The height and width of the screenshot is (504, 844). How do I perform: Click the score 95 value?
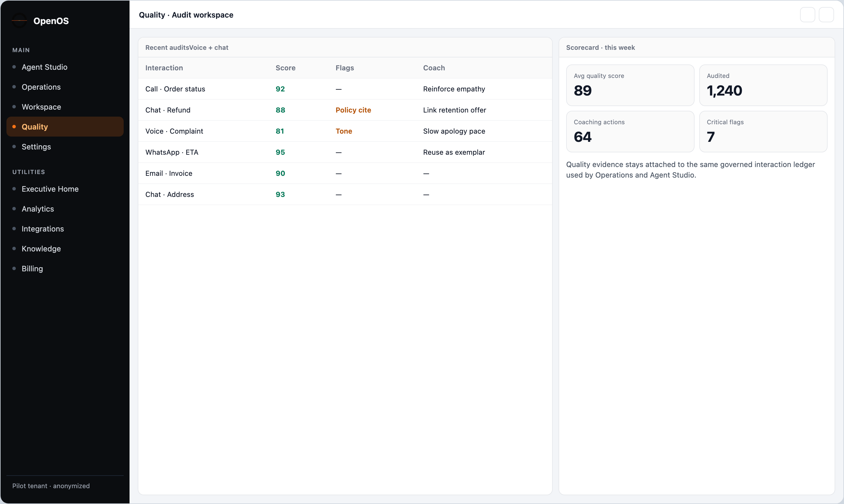[x=280, y=152]
